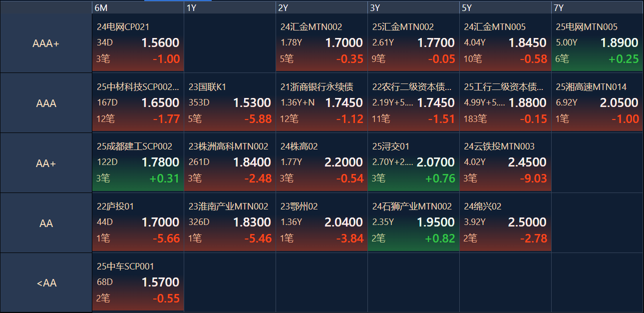644x313 pixels.
Task: Click the -5.66 change on 22庐投01
Action: pos(166,238)
